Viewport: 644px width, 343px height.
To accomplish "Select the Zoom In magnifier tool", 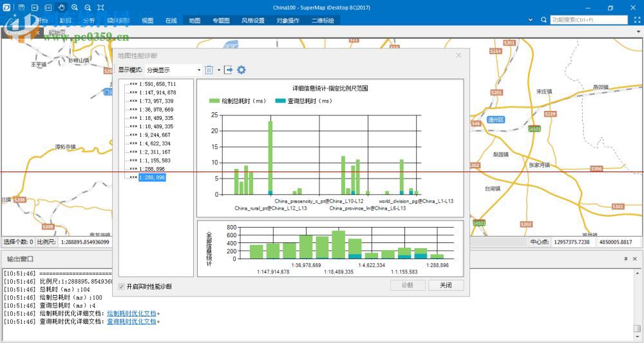I will pyautogui.click(x=74, y=7).
